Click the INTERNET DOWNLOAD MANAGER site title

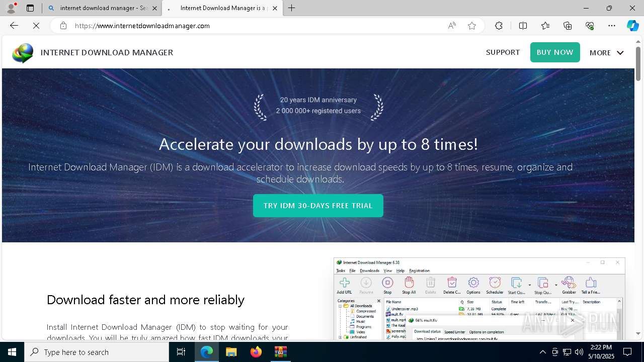(107, 52)
